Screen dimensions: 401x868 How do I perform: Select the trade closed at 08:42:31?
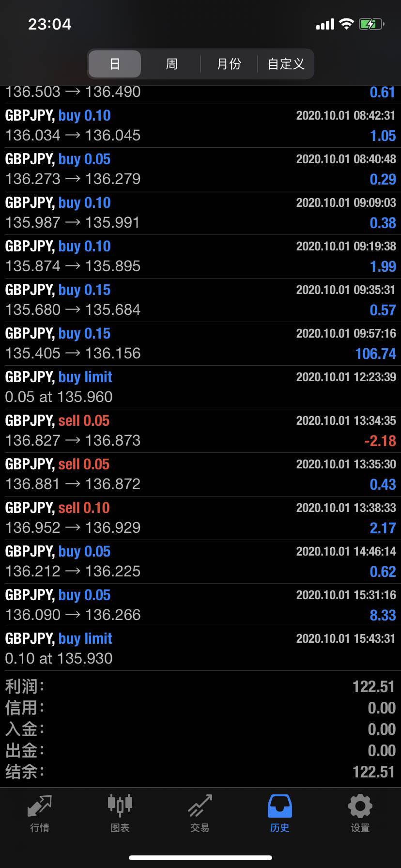coord(200,126)
